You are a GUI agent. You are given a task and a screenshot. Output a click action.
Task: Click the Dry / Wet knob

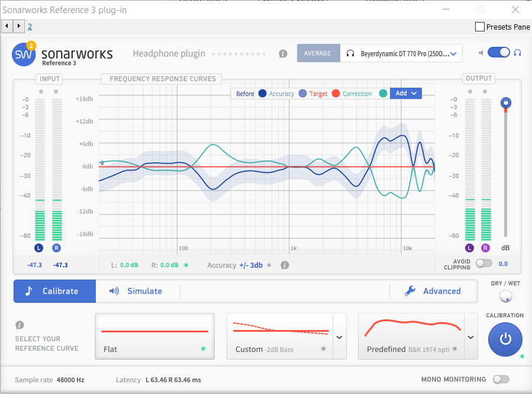click(x=506, y=296)
